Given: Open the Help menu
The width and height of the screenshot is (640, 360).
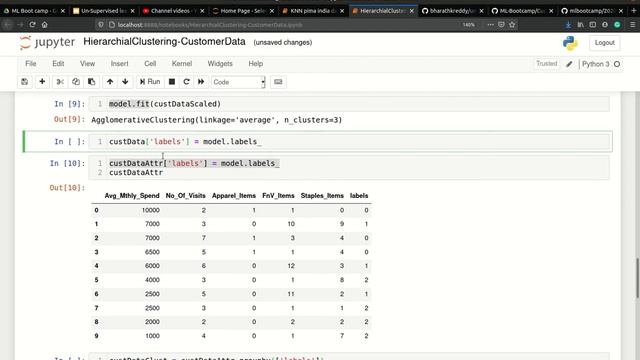Looking at the screenshot, I should [x=256, y=64].
